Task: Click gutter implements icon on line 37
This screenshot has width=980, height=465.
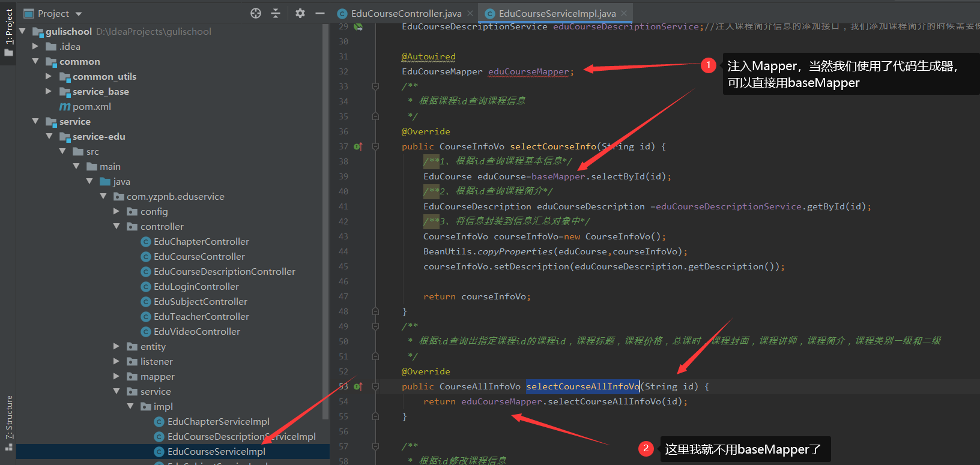Action: (x=358, y=146)
